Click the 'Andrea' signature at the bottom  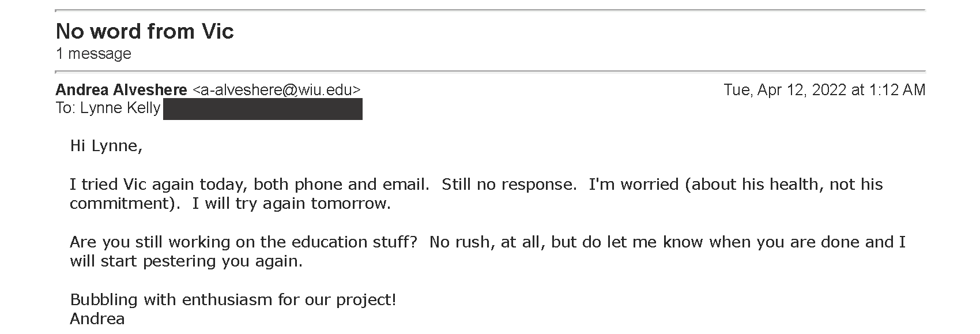97,319
